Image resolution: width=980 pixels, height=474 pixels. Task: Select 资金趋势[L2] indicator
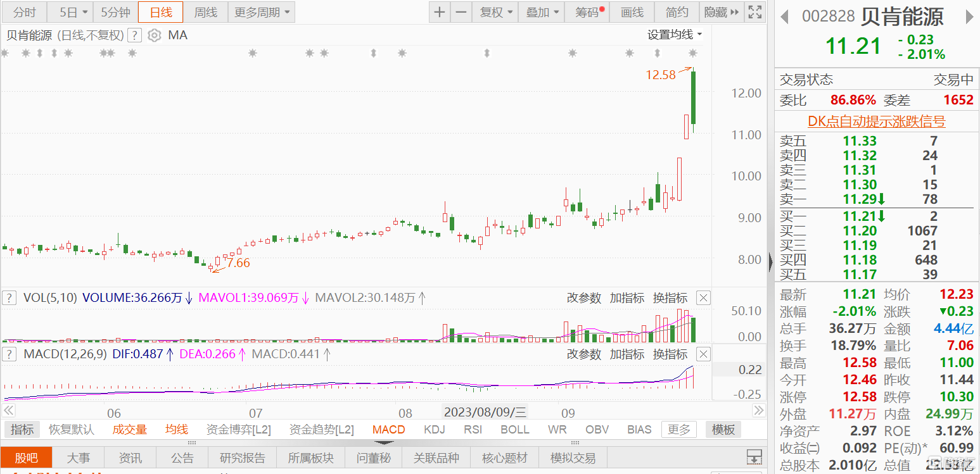pos(322,430)
